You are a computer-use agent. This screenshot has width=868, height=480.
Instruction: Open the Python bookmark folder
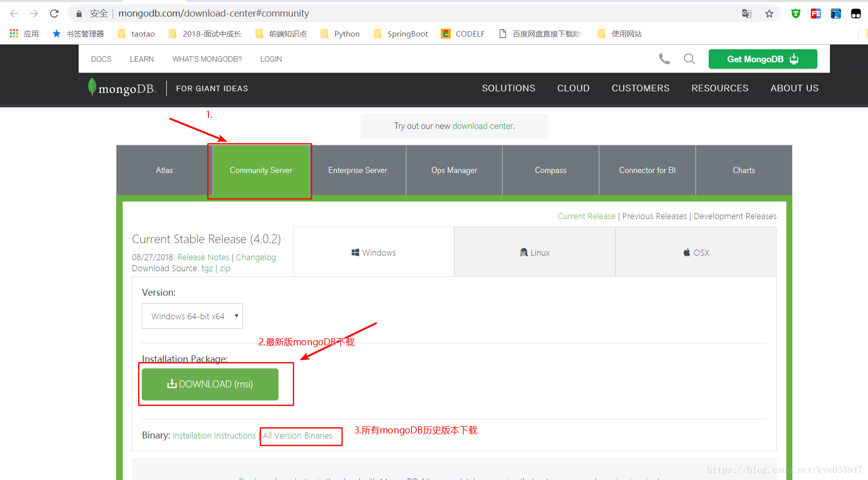(x=340, y=34)
